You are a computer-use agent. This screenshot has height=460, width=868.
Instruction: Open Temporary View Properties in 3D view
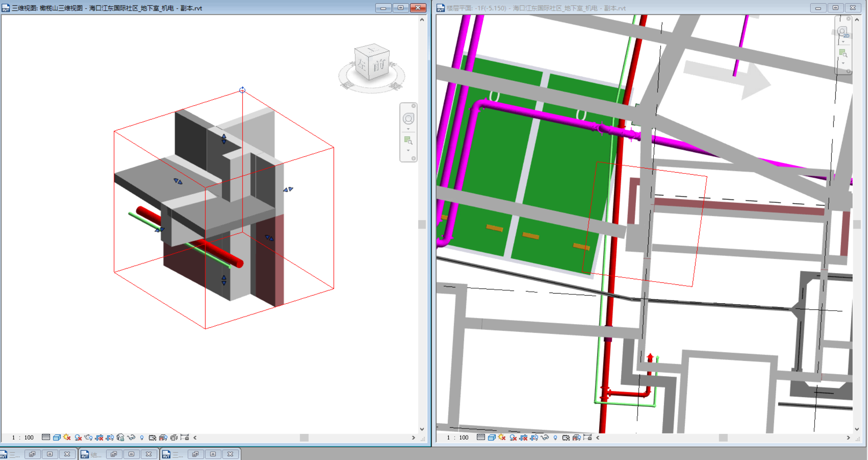point(152,438)
